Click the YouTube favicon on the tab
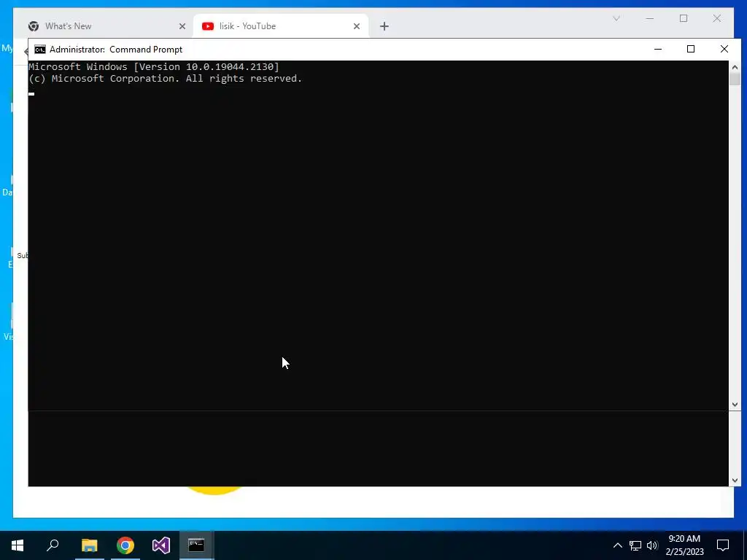Viewport: 747px width, 560px height. point(208,26)
